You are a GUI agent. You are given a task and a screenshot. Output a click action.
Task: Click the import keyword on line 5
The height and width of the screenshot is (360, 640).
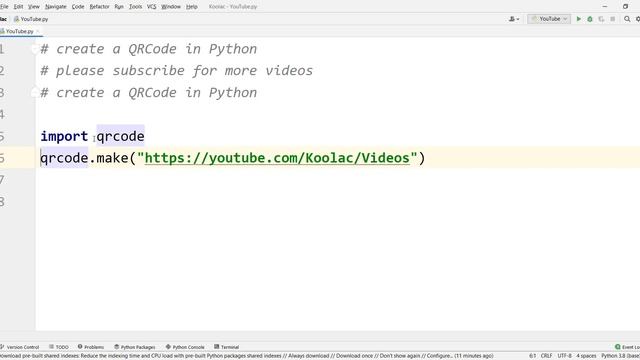click(64, 136)
